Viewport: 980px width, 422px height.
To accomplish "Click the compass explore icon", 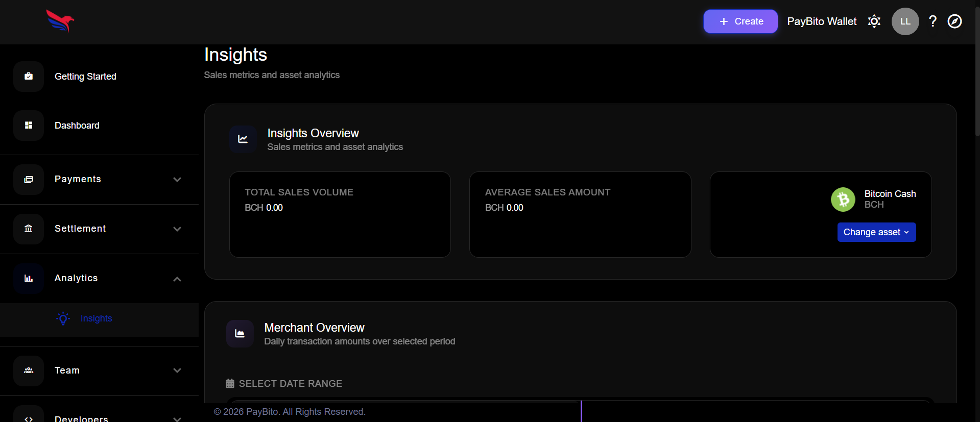I will click(x=954, y=21).
